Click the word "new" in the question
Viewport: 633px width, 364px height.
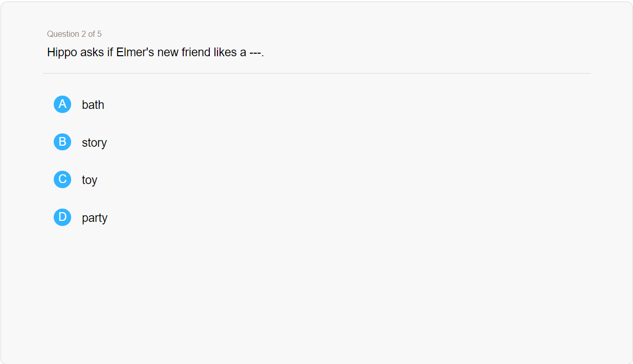point(168,52)
